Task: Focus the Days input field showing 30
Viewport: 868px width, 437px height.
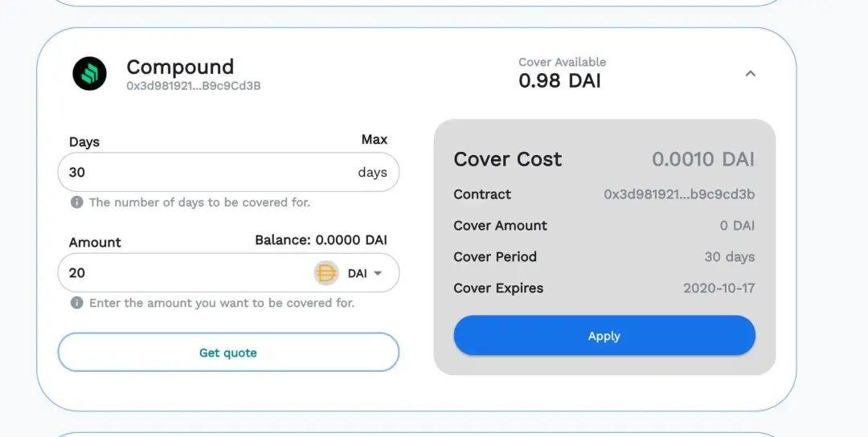Action: click(x=228, y=173)
